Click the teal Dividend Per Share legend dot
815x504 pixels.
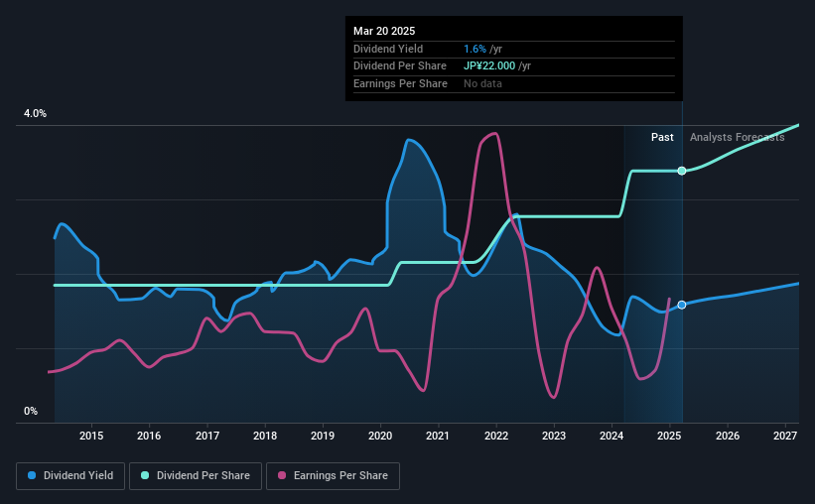tap(145, 475)
